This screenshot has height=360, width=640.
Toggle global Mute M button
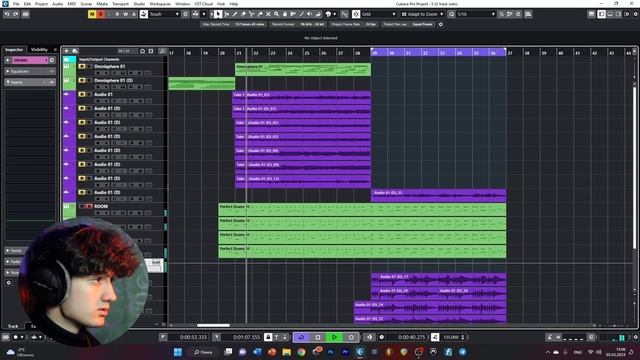[92, 14]
